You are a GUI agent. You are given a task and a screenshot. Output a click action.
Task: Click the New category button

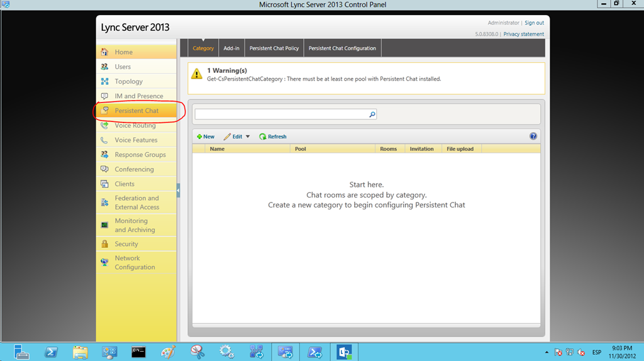tap(206, 136)
